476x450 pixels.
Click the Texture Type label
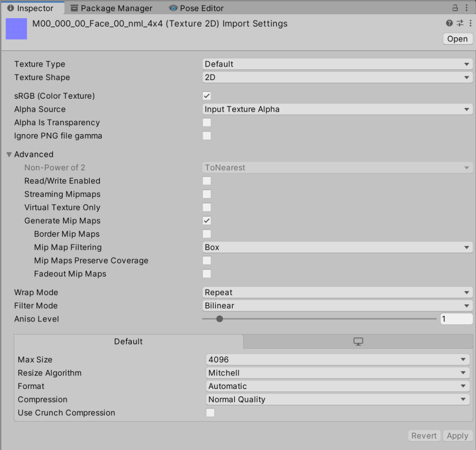click(40, 64)
